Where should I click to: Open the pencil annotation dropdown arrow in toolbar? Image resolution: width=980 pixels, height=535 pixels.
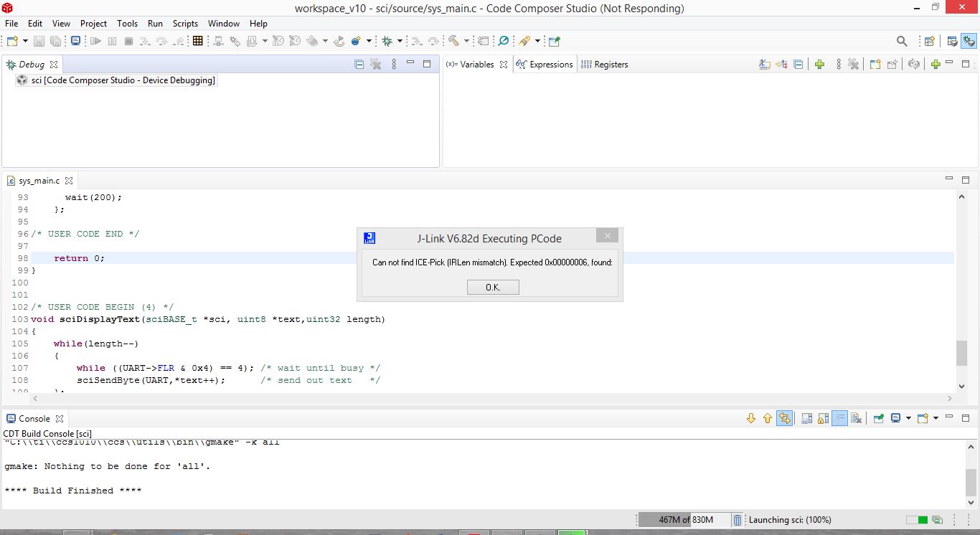pyautogui.click(x=537, y=41)
